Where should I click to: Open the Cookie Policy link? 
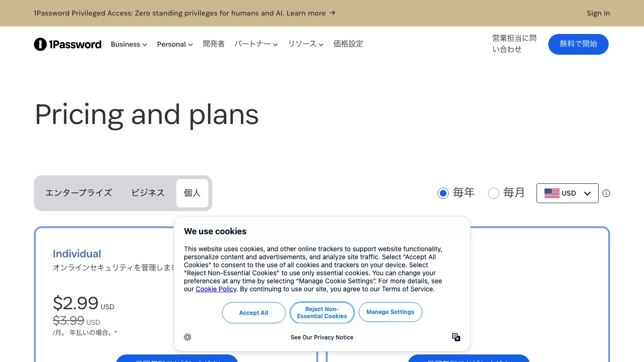[216, 289]
